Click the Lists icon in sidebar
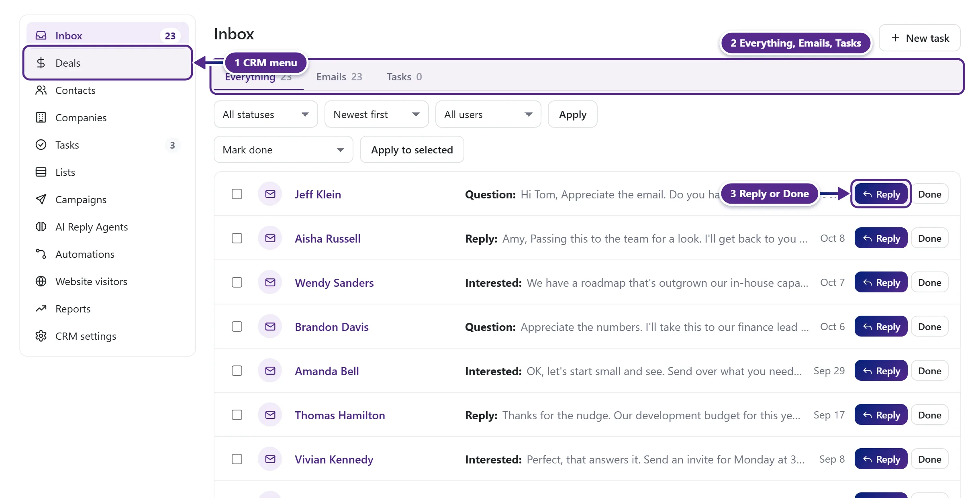980x498 pixels. pos(41,172)
